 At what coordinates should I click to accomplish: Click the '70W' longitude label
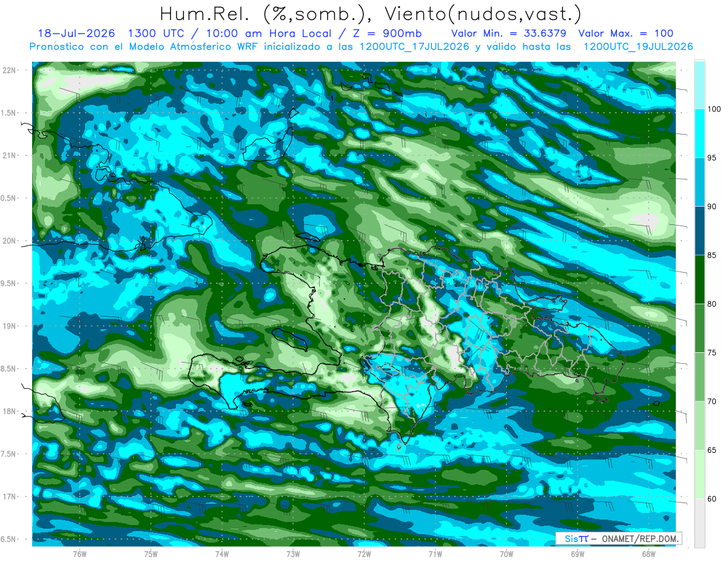point(507,554)
